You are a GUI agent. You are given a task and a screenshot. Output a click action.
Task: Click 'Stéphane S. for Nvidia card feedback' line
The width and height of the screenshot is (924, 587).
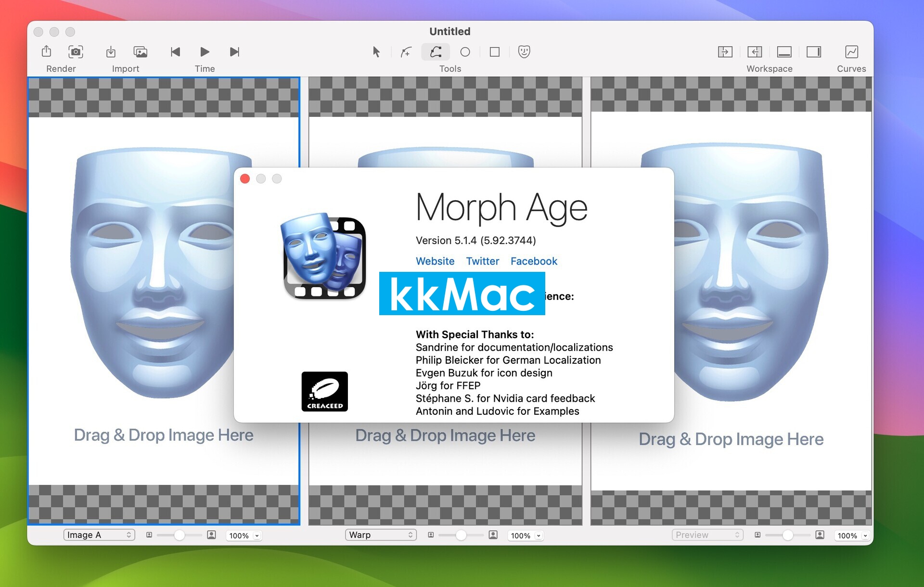pos(505,398)
